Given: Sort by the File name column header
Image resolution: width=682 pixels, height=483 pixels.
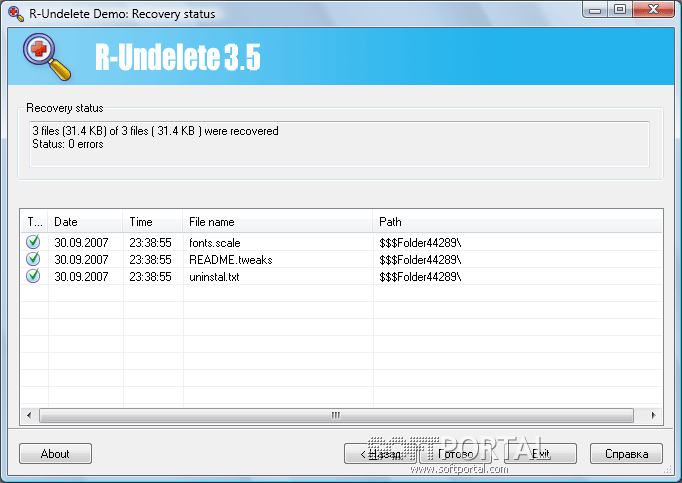Looking at the screenshot, I should 278,222.
